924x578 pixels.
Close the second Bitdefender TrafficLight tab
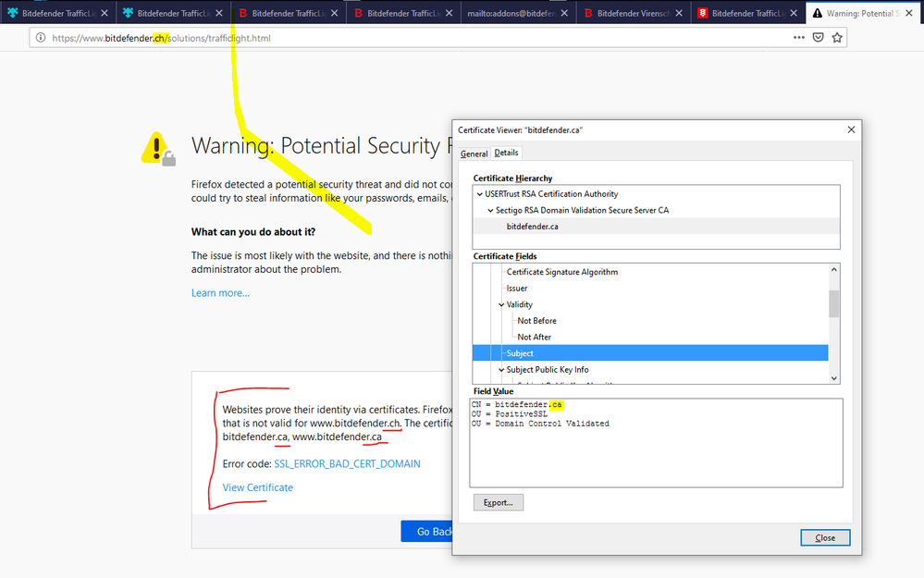click(219, 13)
